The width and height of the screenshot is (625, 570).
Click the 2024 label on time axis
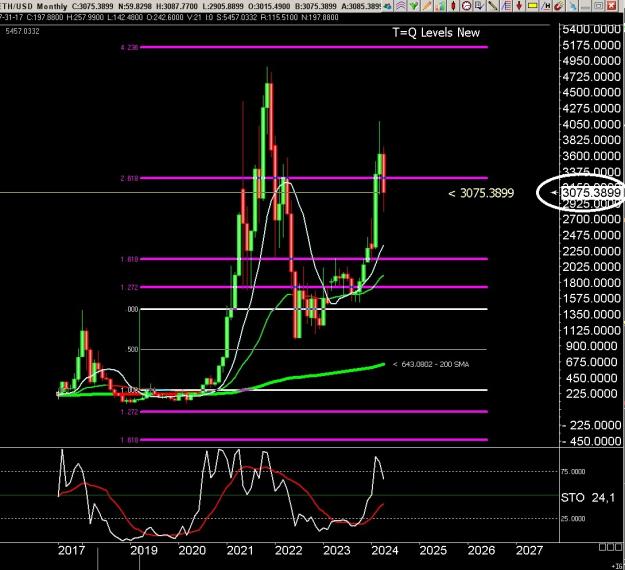[385, 550]
